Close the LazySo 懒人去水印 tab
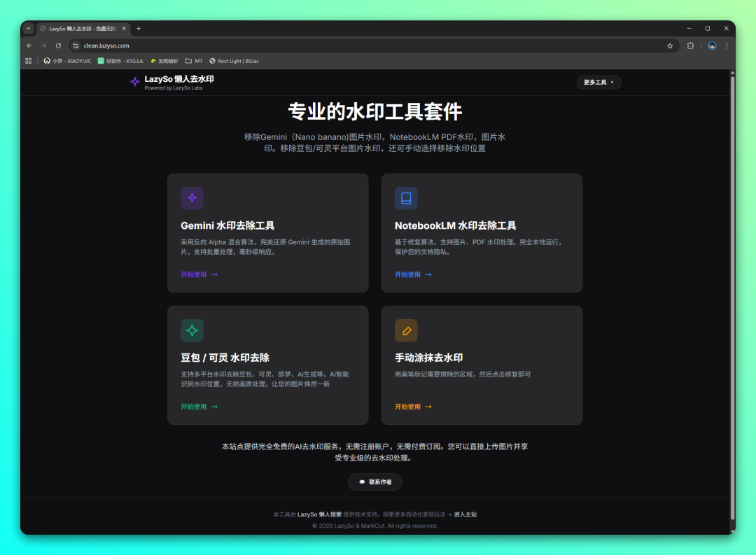 click(x=124, y=29)
